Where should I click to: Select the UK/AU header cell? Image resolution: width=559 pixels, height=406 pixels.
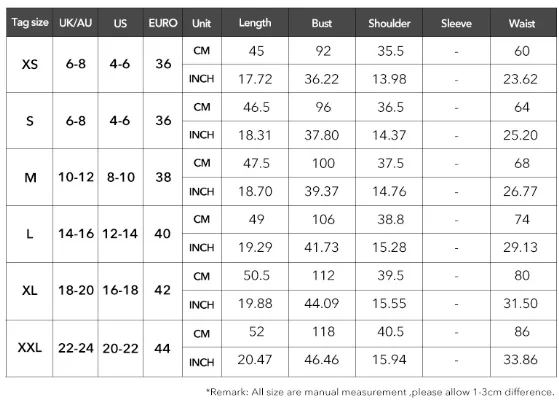(75, 23)
